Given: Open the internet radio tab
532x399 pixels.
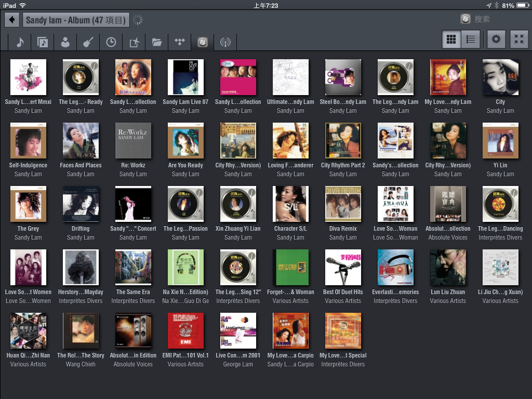Looking at the screenshot, I should [225, 42].
